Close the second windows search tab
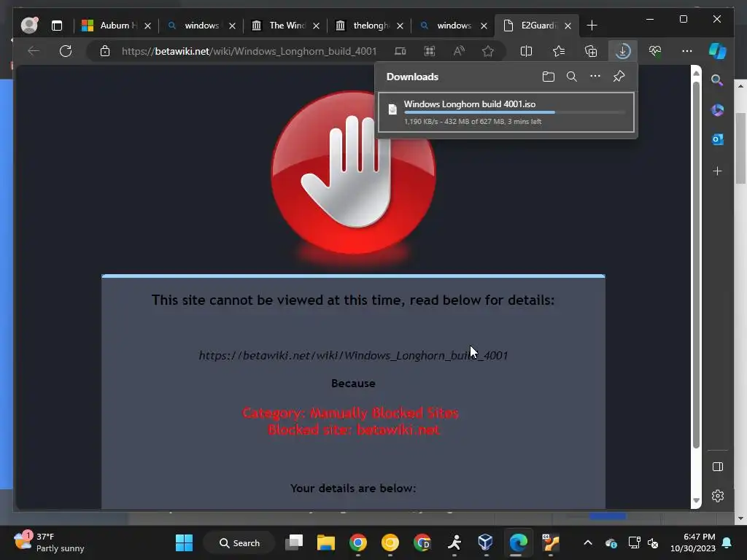 click(x=484, y=26)
